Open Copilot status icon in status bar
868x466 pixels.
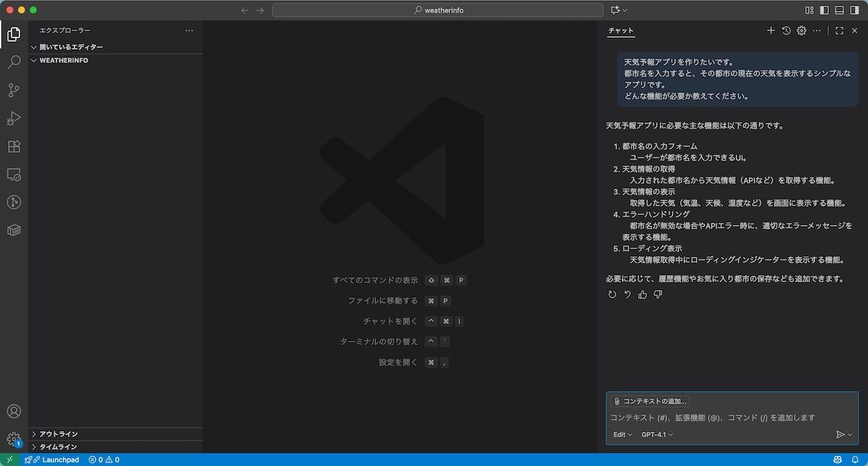[x=838, y=459]
